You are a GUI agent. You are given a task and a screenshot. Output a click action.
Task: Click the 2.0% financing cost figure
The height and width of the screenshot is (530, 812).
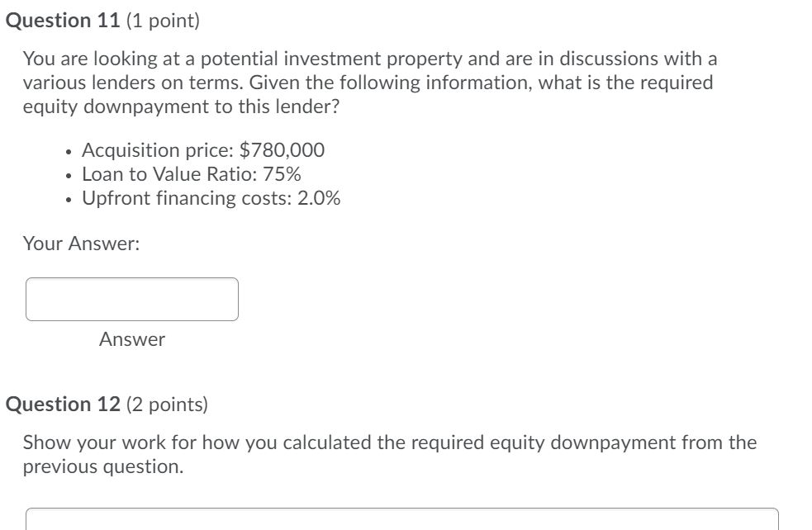(x=317, y=198)
